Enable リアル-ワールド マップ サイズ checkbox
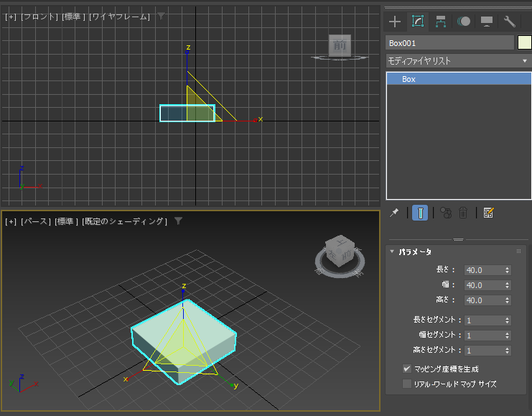This screenshot has height=416, width=532. pos(407,384)
